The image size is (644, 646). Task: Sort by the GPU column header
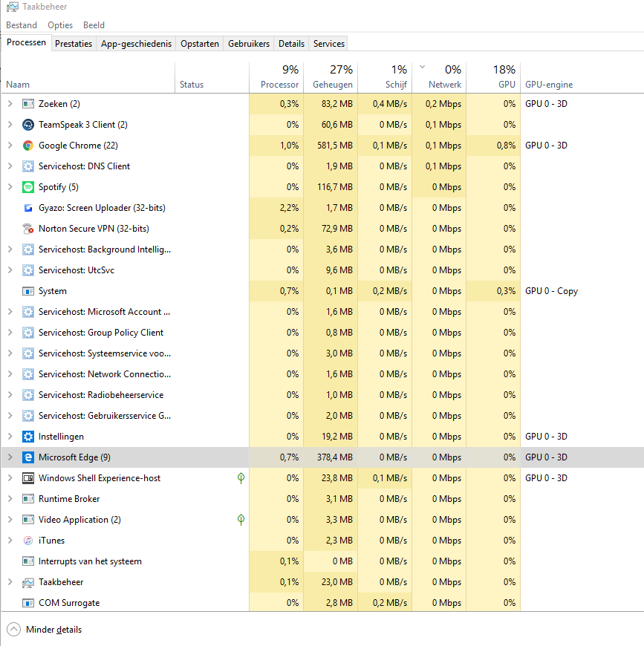493,78
